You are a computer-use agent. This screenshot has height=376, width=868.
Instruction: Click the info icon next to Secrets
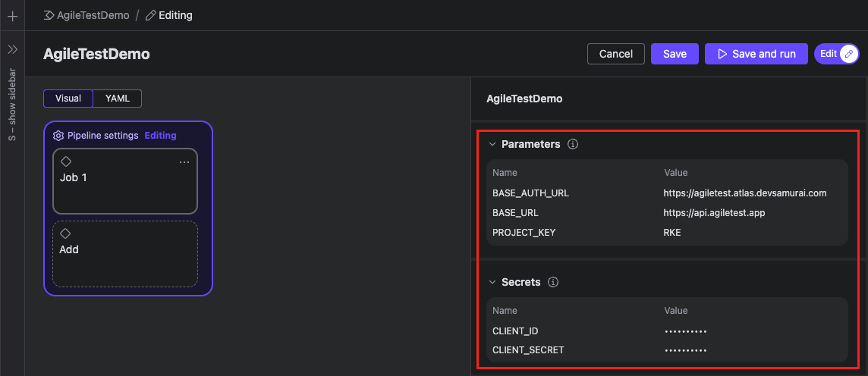pos(553,282)
